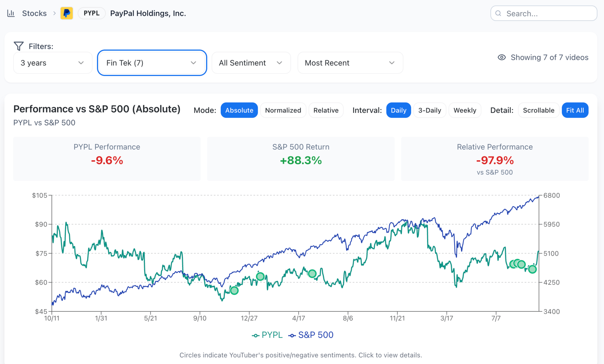Click the funnel filter icon

click(19, 46)
